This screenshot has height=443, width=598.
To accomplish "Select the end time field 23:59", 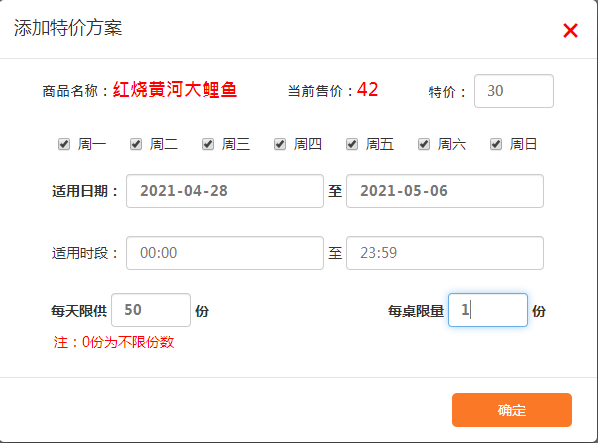I will [x=445, y=253].
